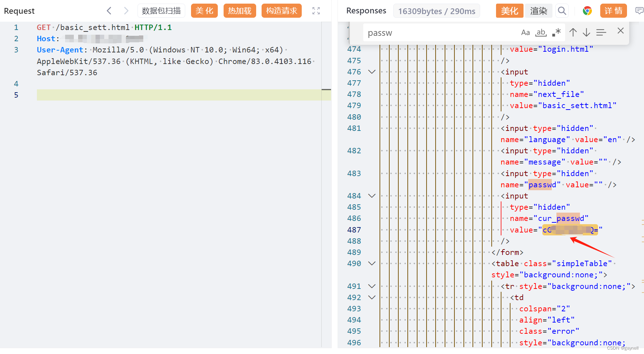Click the Host header name in request

(46, 39)
